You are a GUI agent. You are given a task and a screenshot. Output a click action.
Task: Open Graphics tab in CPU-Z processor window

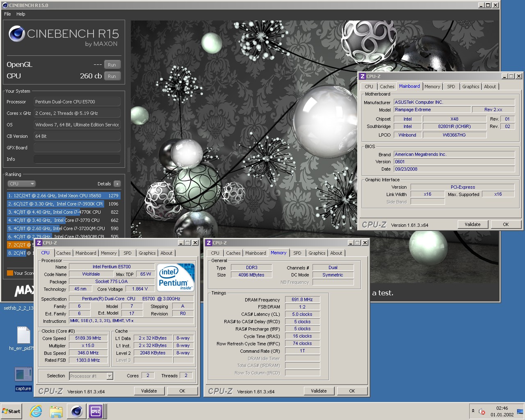click(x=147, y=253)
